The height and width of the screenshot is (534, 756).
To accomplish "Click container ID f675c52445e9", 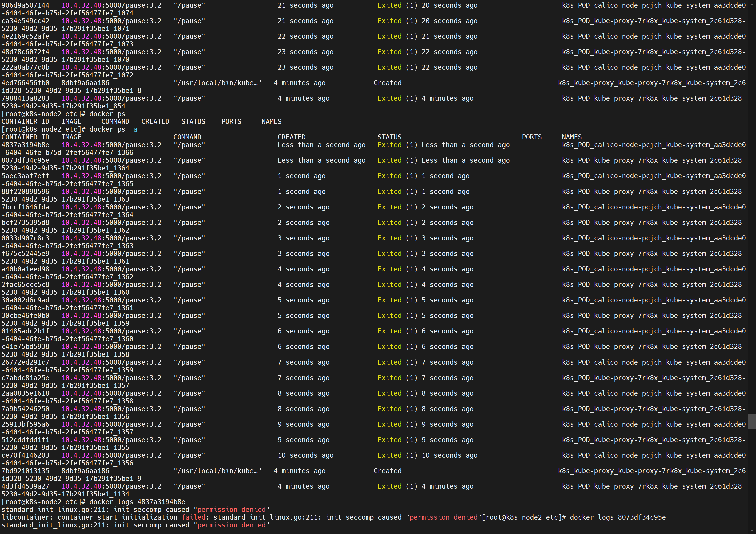I will point(25,253).
